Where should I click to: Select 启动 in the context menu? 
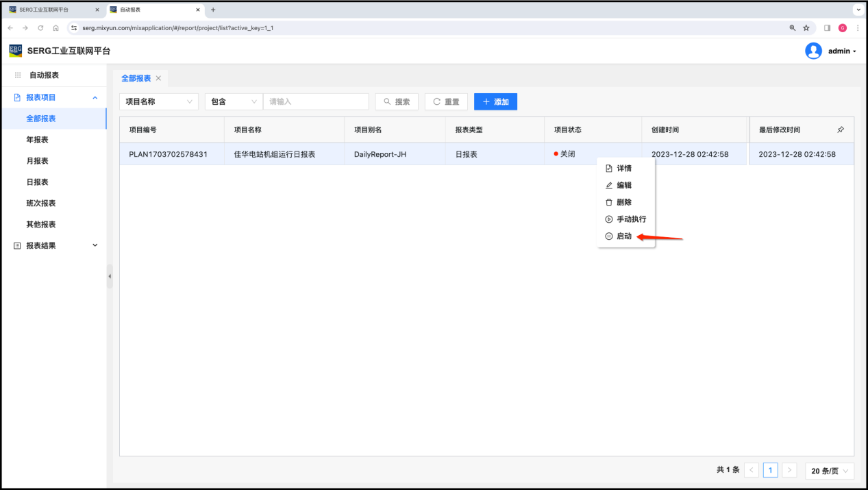(623, 236)
